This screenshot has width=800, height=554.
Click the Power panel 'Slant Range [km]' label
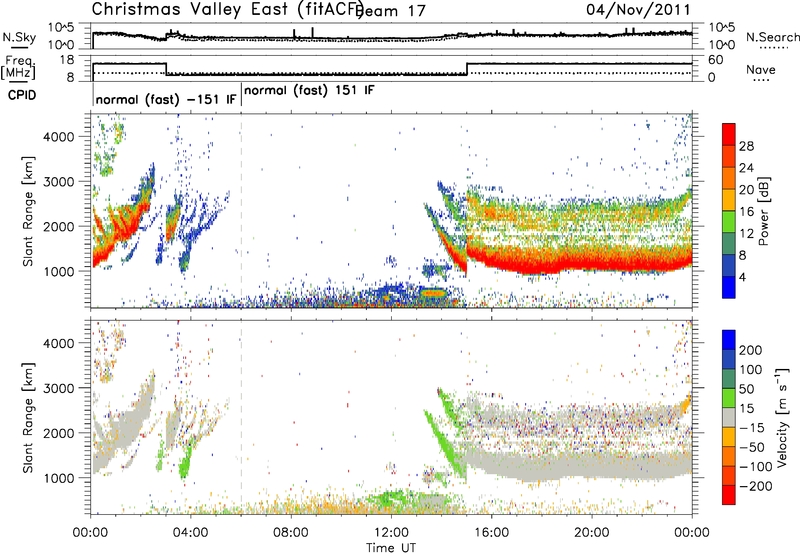click(x=28, y=211)
